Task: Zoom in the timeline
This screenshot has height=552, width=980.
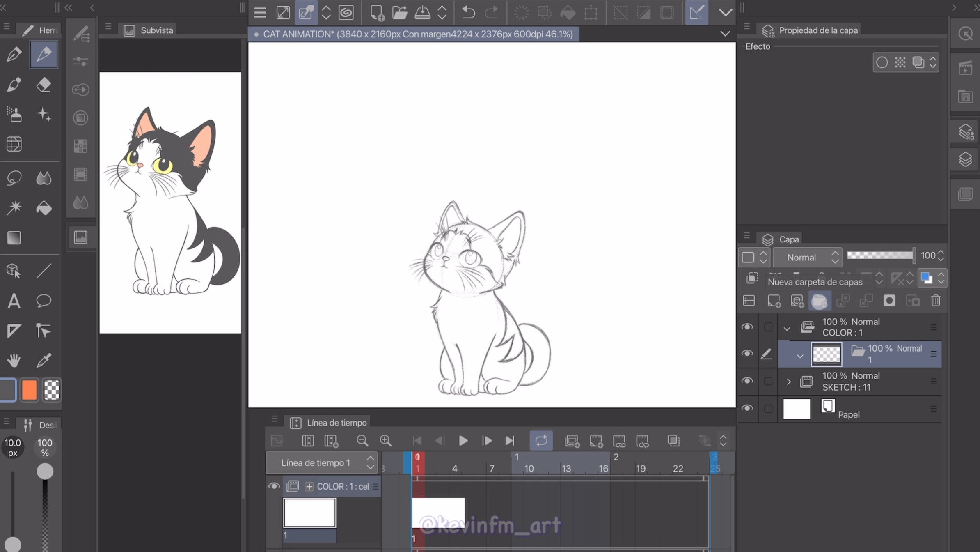Action: [x=385, y=441]
